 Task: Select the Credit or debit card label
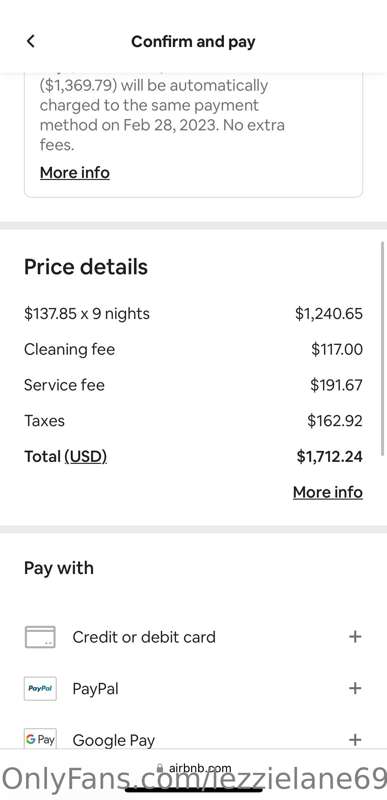[144, 637]
